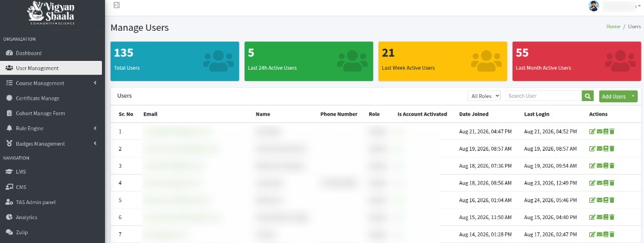Edit the user in row 6
The height and width of the screenshot is (243, 644).
(x=592, y=217)
